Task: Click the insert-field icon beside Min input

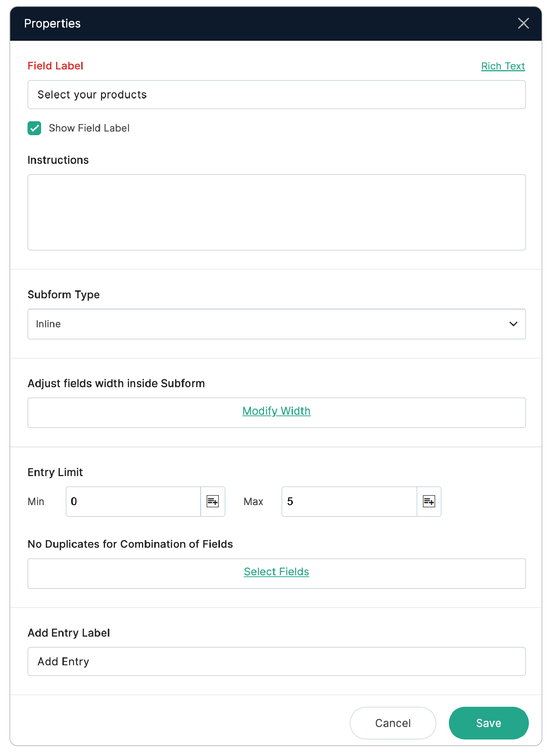Action: 213,501
